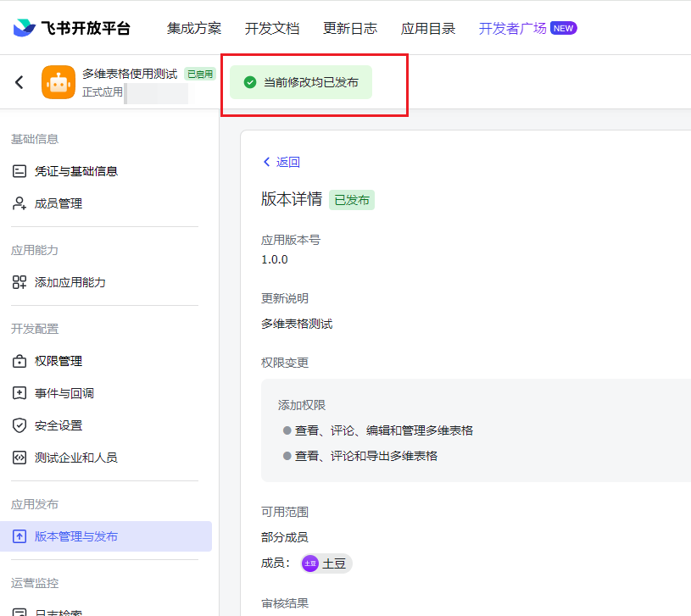The height and width of the screenshot is (616, 691).
Task: Open 集成方案 in top navigation
Action: [194, 28]
